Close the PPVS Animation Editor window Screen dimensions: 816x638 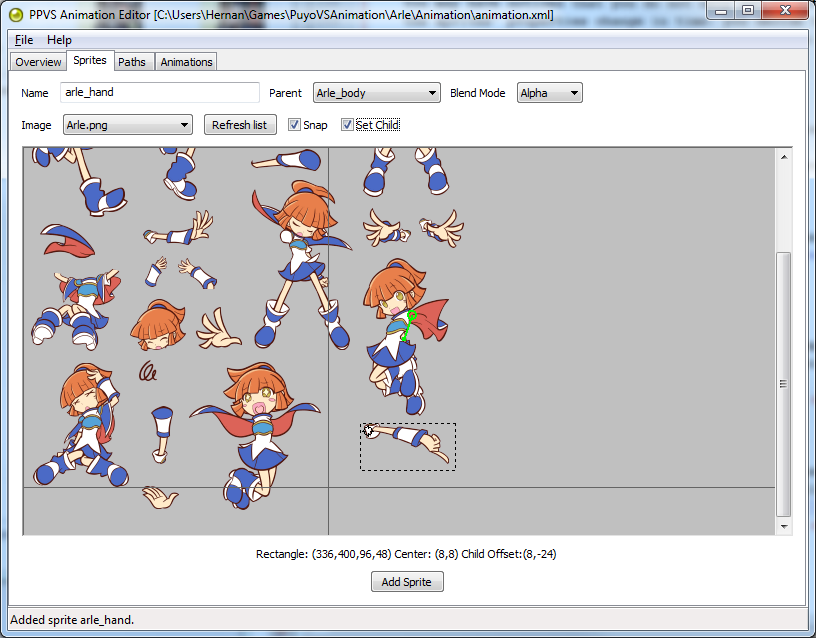786,11
